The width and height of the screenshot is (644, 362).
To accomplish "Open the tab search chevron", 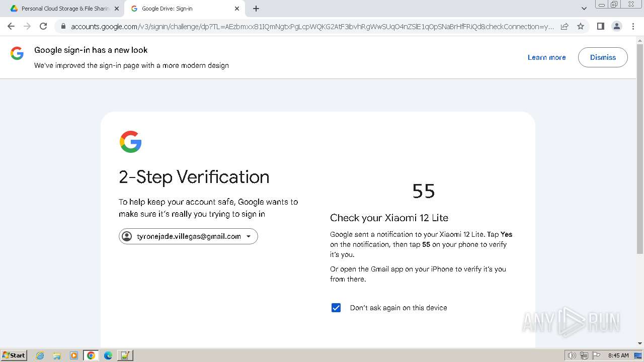I will click(x=584, y=9).
